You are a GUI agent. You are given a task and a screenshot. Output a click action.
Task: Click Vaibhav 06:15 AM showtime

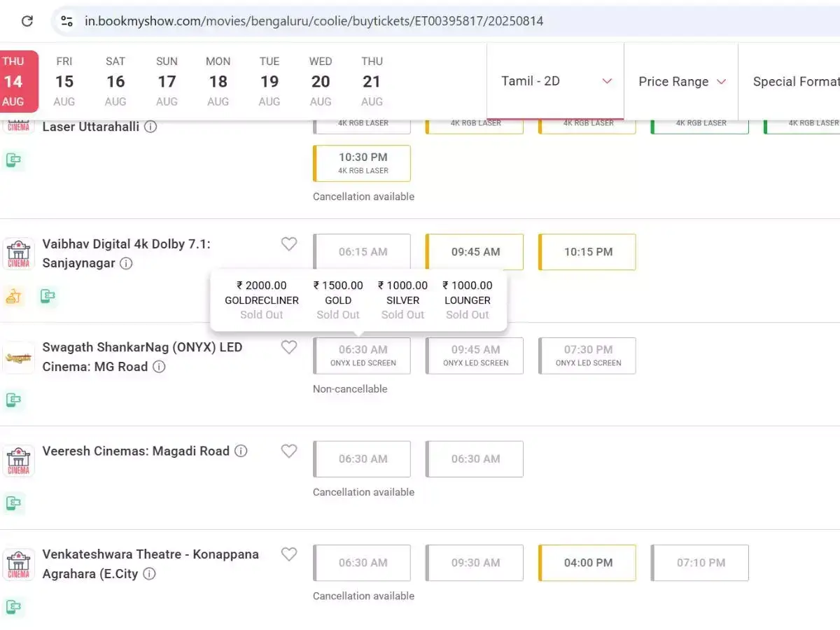(362, 252)
